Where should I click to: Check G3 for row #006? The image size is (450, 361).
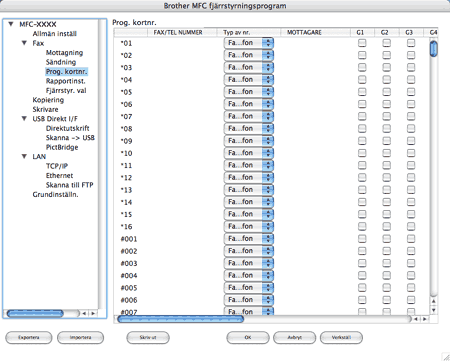pos(411,300)
